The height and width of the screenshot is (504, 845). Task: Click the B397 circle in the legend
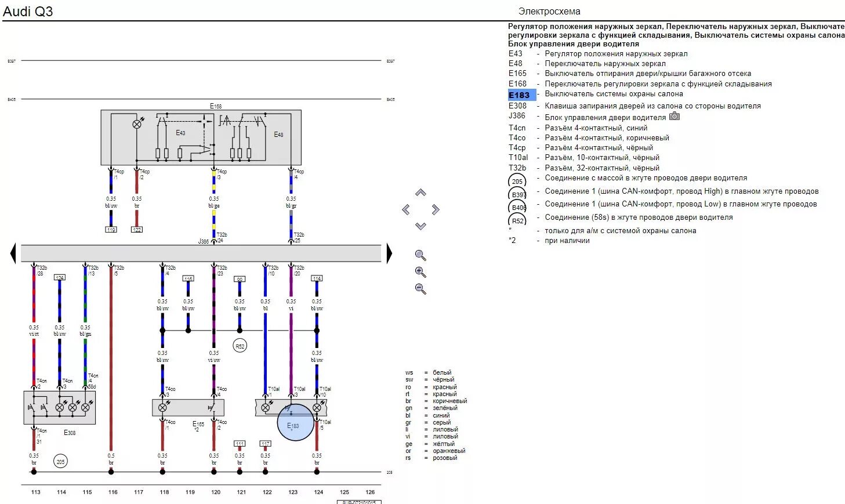click(x=517, y=195)
